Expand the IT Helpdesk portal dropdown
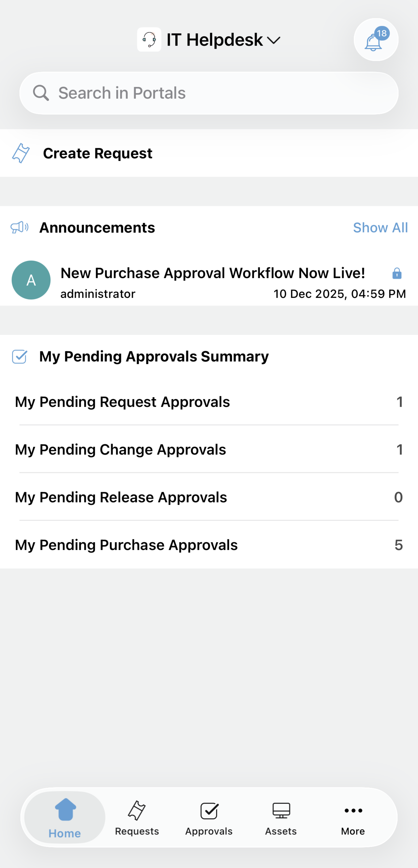 (273, 40)
